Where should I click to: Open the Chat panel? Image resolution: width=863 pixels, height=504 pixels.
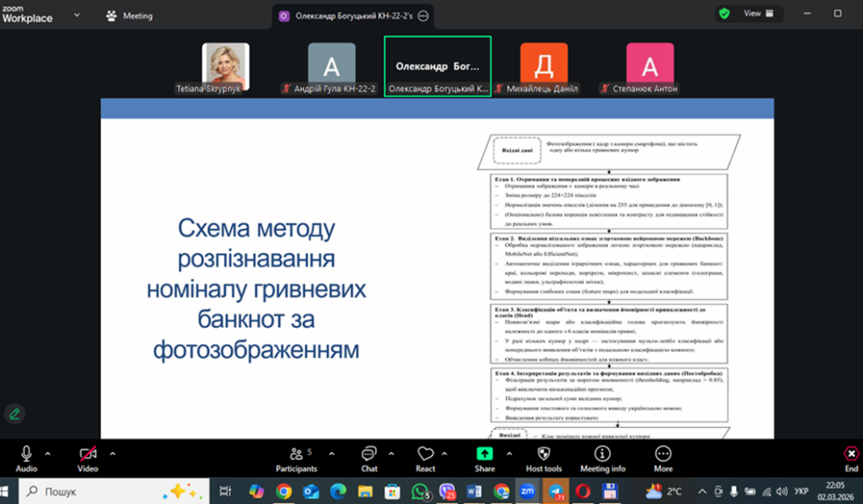pyautogui.click(x=368, y=453)
